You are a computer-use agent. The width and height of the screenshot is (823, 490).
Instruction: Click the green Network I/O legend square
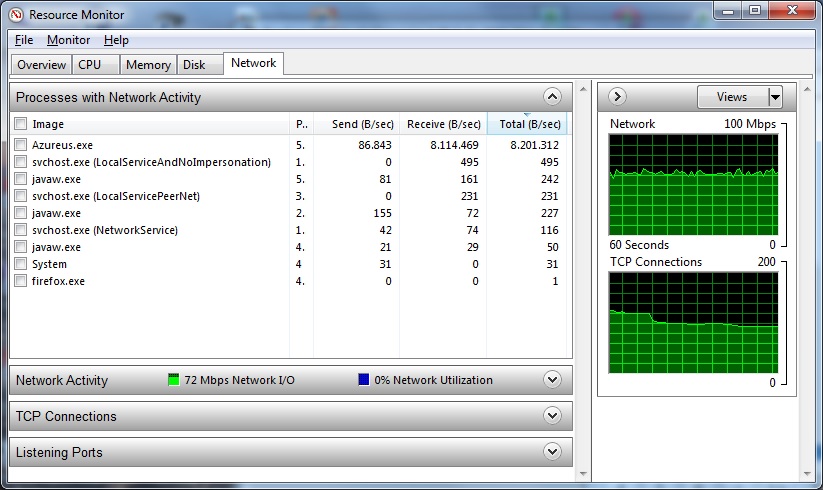173,380
